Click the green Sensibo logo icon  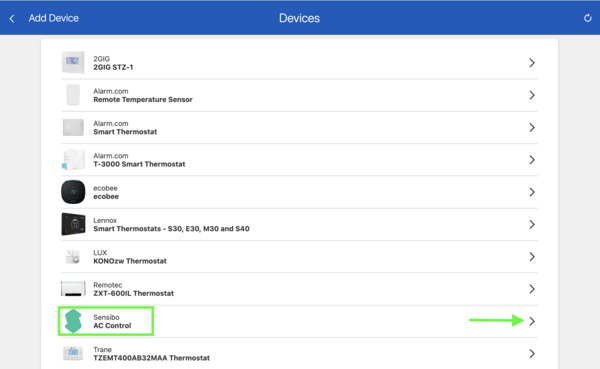pos(73,321)
